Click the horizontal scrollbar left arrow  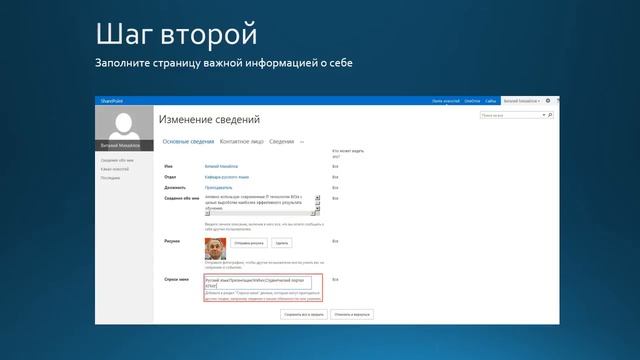coord(207,213)
